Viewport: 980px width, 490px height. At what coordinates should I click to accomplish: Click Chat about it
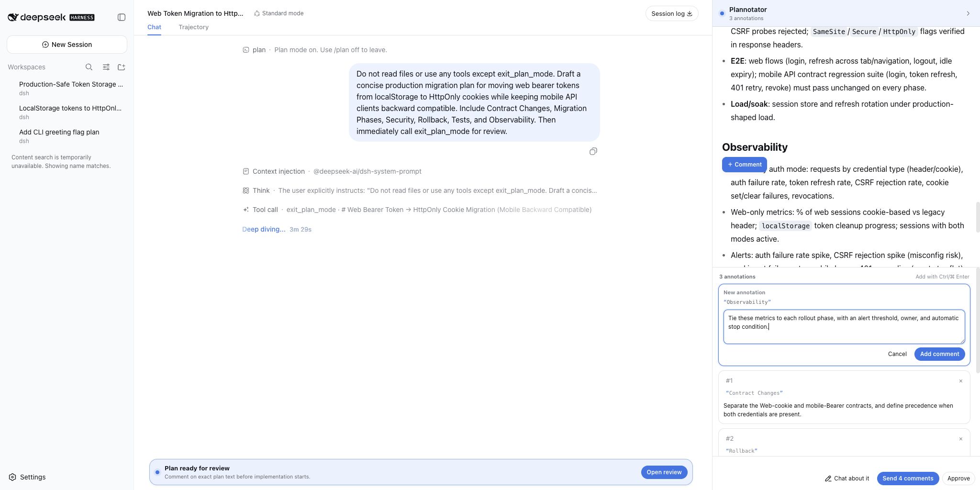847,479
